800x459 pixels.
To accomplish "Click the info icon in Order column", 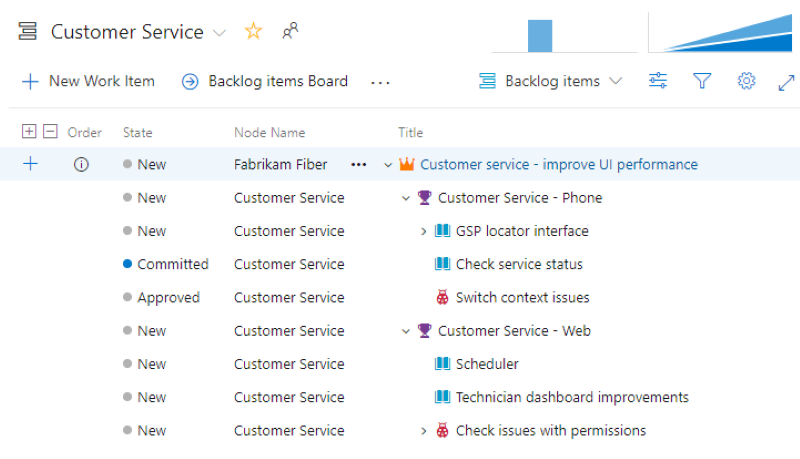I will pos(81,164).
